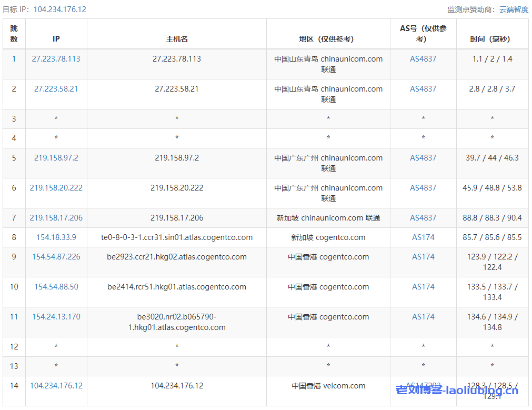Click the te0-8-0-3-1.ccr31.sin01 hostname cell
Screen dimensions: 532x410
click(x=177, y=237)
